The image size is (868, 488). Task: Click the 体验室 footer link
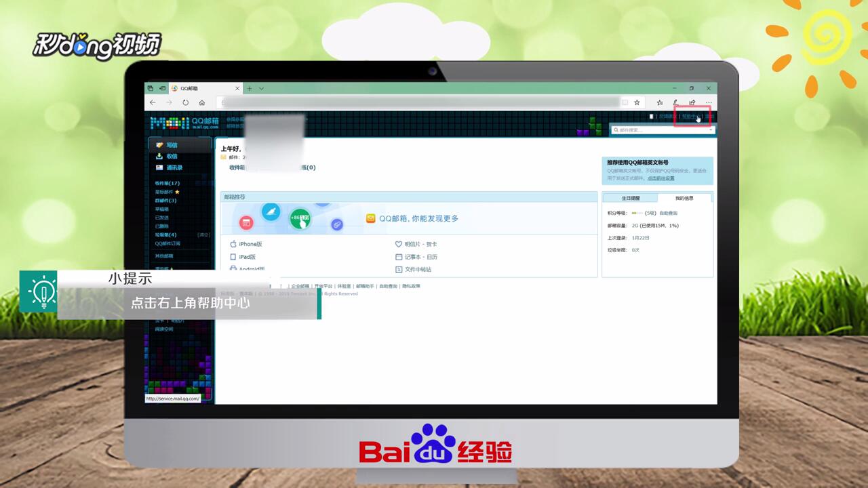click(x=344, y=286)
